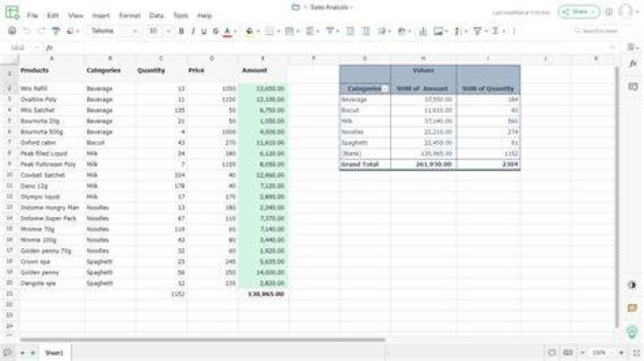Open the Categories pivot filter dropdown
Image resolution: width=644 pixels, height=361 pixels.
pos(385,89)
